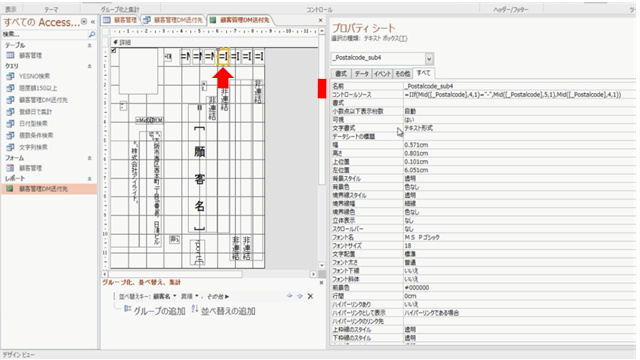
Task: Click the すべての Access navigation pane header
Action: [41, 22]
